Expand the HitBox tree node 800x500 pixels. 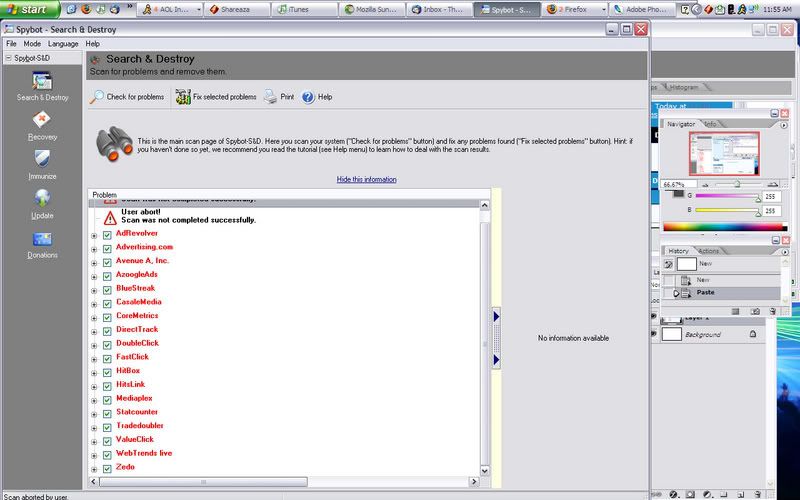pos(94,373)
